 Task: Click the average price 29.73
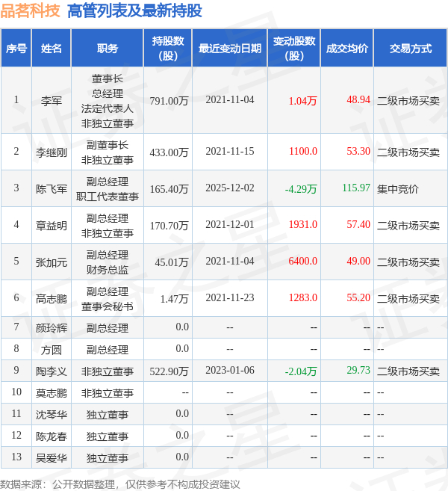click(x=358, y=370)
